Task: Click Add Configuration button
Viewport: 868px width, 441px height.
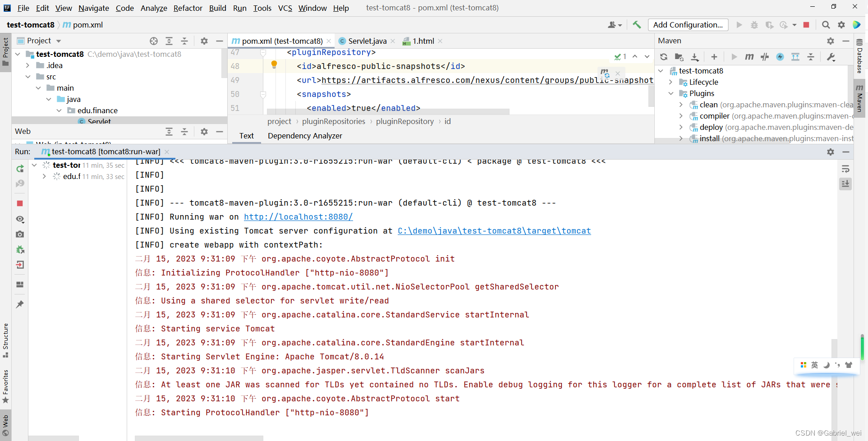Action: tap(688, 25)
